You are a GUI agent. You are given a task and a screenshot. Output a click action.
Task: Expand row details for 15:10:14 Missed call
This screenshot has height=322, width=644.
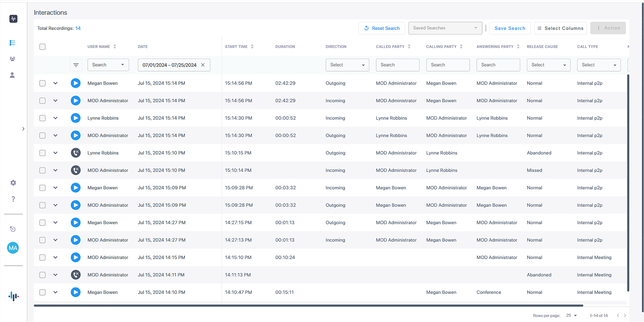point(56,170)
